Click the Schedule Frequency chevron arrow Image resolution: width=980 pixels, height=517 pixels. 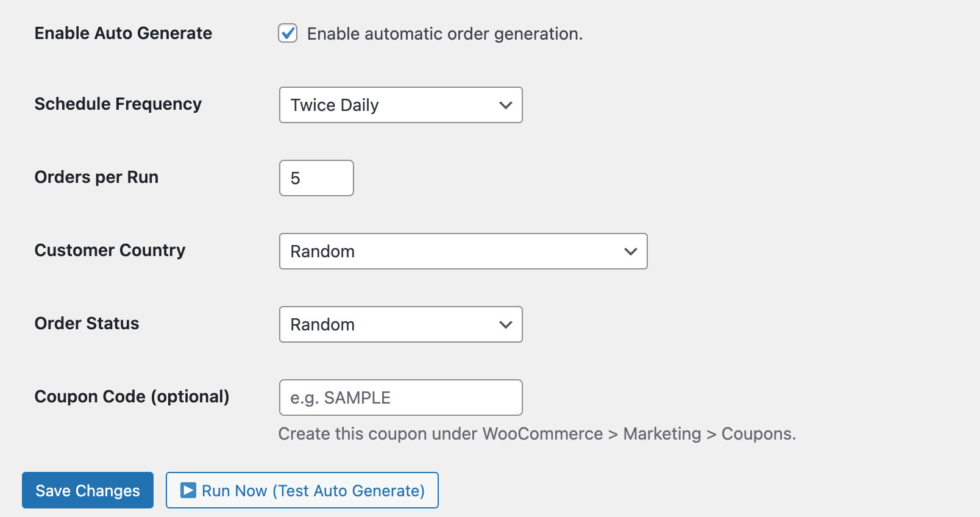click(x=505, y=105)
